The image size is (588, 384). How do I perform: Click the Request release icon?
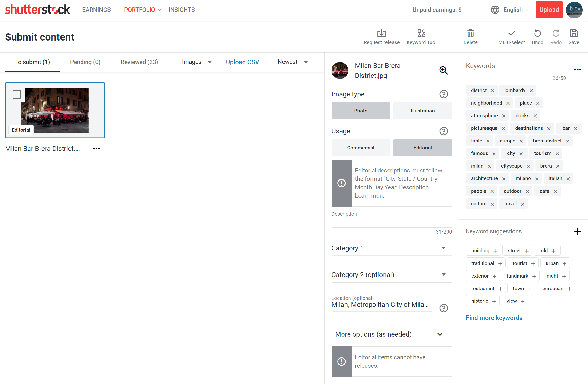(x=381, y=33)
